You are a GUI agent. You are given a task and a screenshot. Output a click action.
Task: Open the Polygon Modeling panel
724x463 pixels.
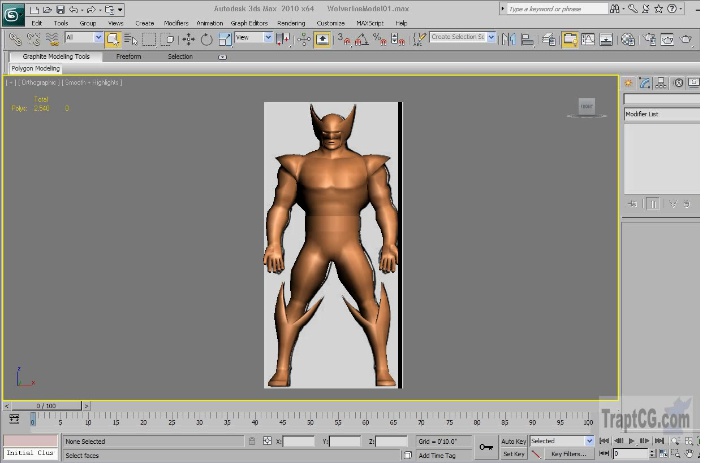pos(36,68)
